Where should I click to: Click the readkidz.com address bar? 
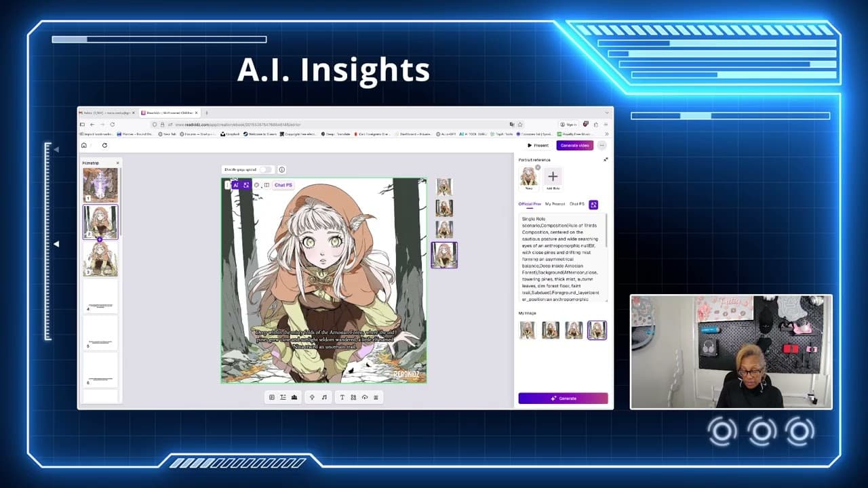click(337, 125)
